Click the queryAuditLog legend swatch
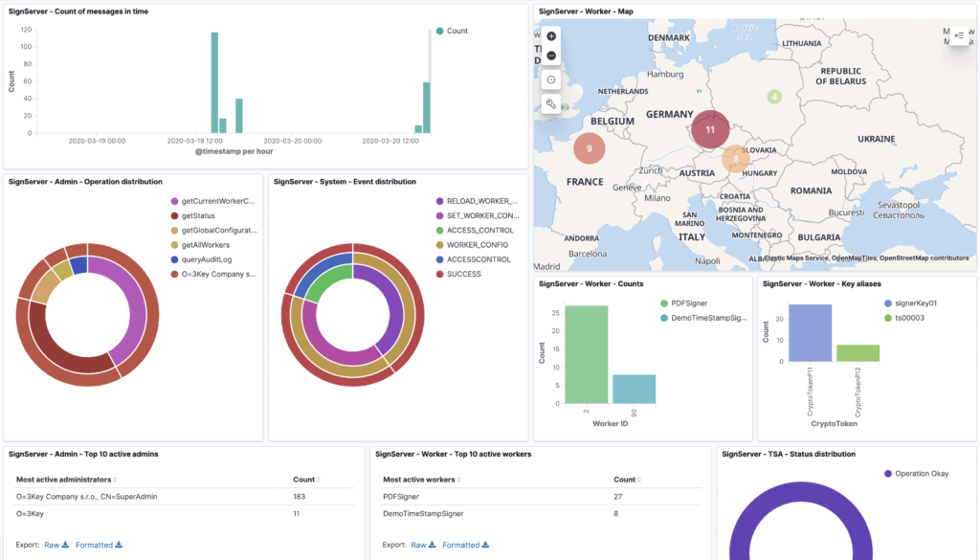This screenshot has width=980, height=560. pyautogui.click(x=175, y=259)
